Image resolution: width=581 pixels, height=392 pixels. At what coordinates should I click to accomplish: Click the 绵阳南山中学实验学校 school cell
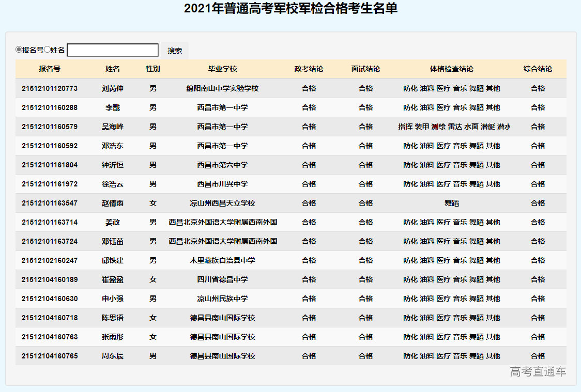(x=222, y=88)
